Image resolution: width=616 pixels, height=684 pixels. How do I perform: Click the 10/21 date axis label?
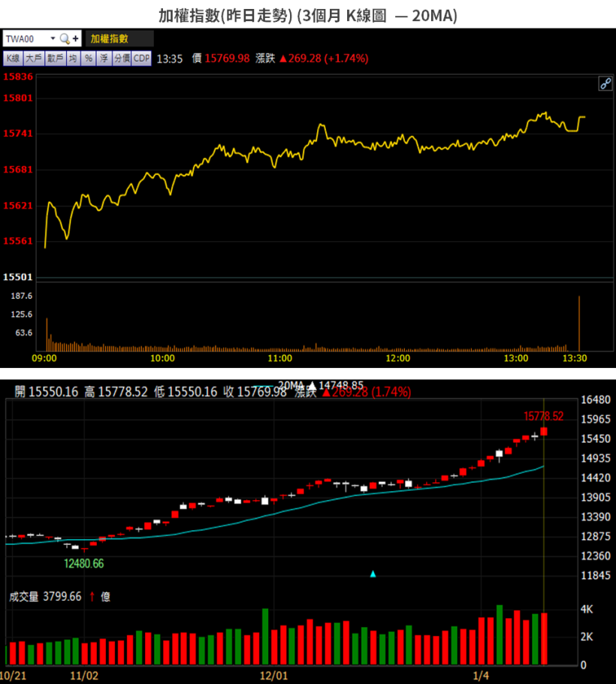[x=14, y=676]
